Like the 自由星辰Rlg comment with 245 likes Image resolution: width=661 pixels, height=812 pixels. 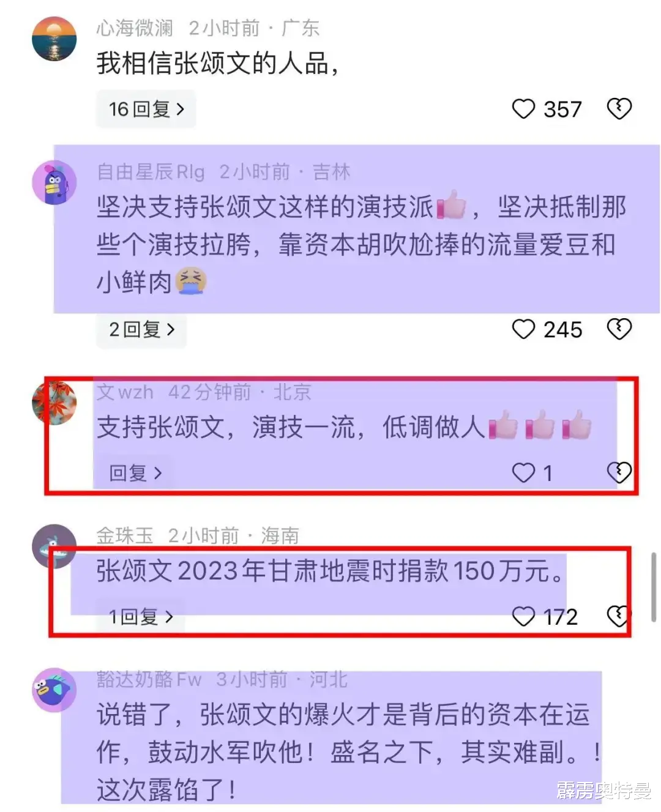[x=523, y=329]
